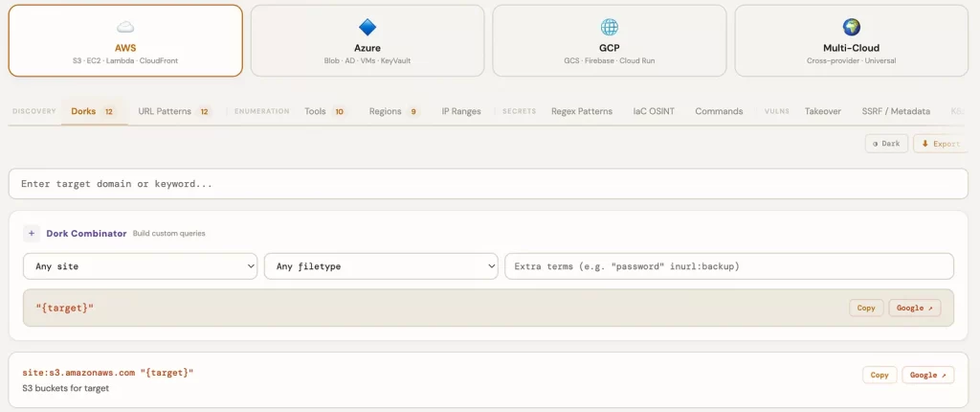Open combinator query in Google
Viewport: 980px width, 412px height.
click(x=915, y=309)
